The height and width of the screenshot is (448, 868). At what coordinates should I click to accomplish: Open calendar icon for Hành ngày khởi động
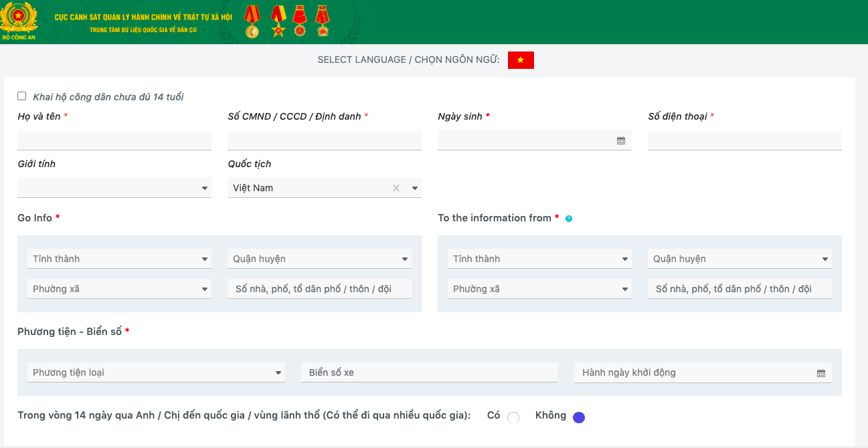pos(820,373)
